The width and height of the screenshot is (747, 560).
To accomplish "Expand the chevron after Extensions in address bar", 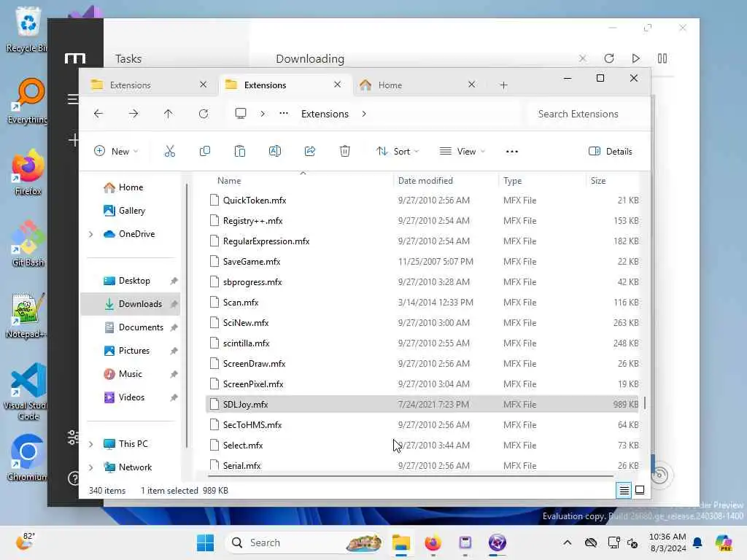I will 364,114.
